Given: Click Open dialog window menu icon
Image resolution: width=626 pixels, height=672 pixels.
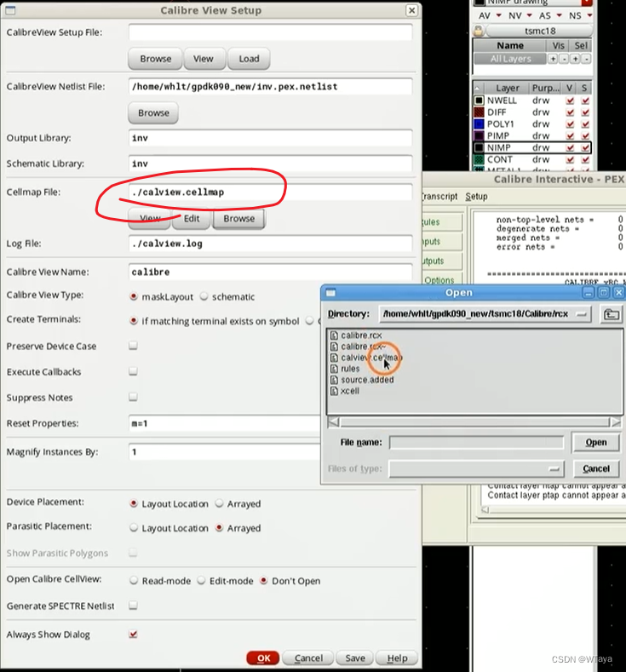Looking at the screenshot, I should pyautogui.click(x=330, y=293).
